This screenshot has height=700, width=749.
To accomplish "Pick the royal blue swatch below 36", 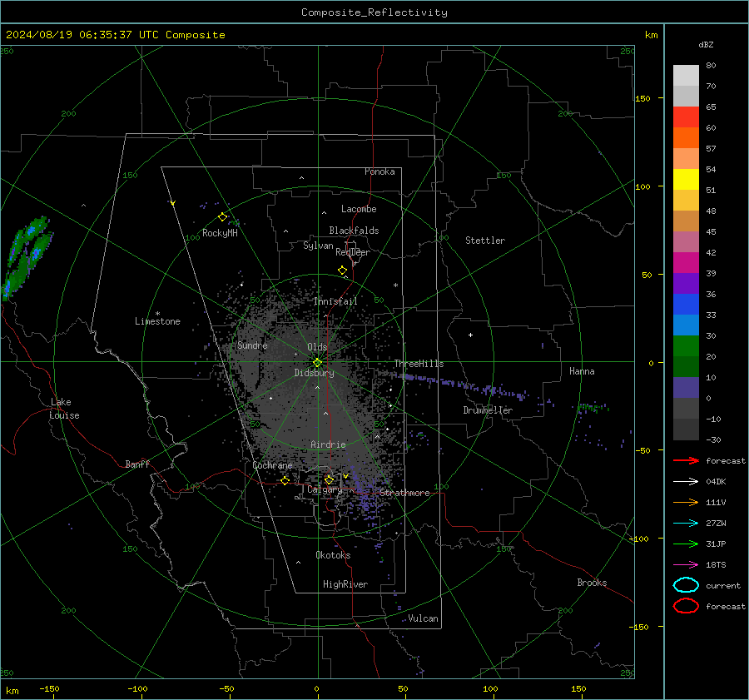I will pos(686,304).
